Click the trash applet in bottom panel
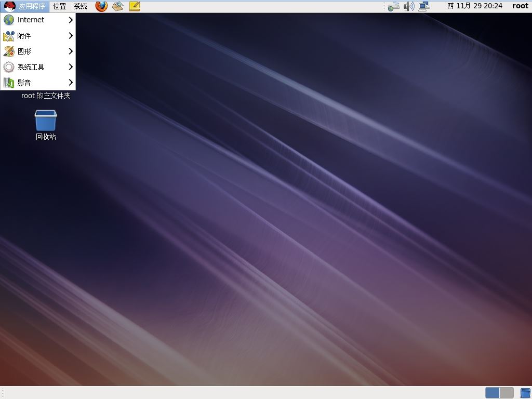Image resolution: width=532 pixels, height=399 pixels. coord(525,393)
